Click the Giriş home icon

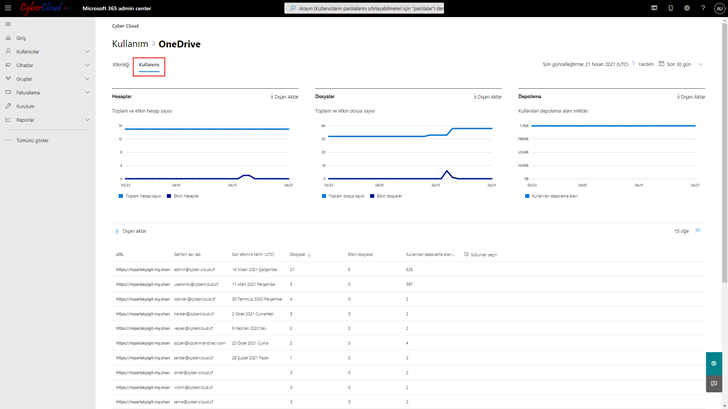point(8,38)
